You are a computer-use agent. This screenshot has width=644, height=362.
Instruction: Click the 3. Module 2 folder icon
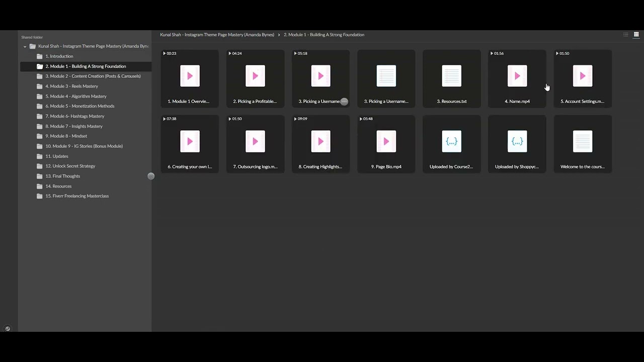coord(40,76)
